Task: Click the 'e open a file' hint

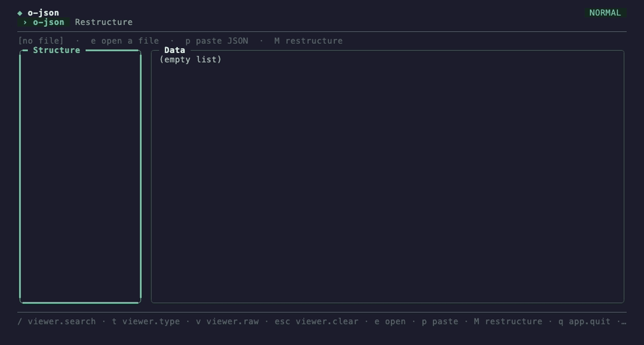Action: (125, 41)
